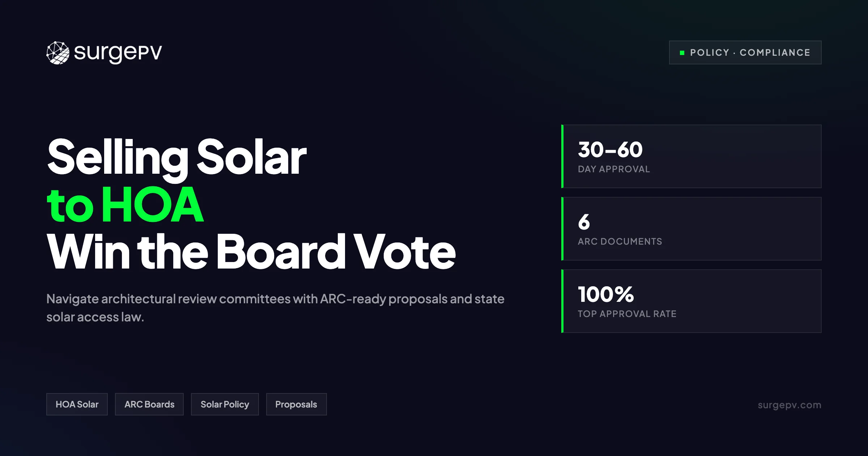This screenshot has width=868, height=456.
Task: Click the green 'to HOA' headline text
Action: point(125,205)
